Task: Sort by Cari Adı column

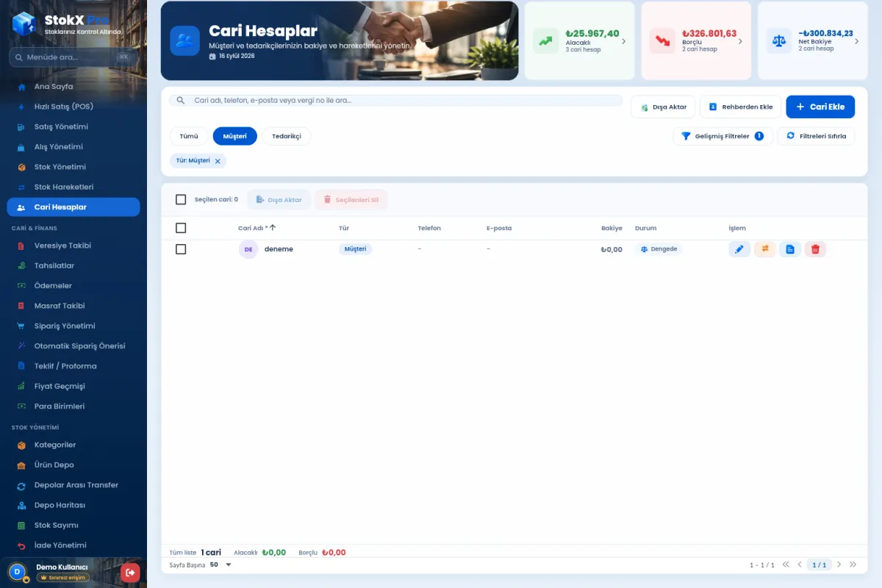Action: tap(257, 228)
